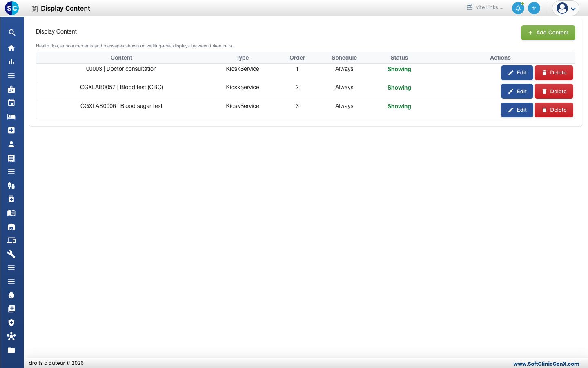Expand the vite Links dropdown
This screenshot has width=588, height=368.
[485, 7]
